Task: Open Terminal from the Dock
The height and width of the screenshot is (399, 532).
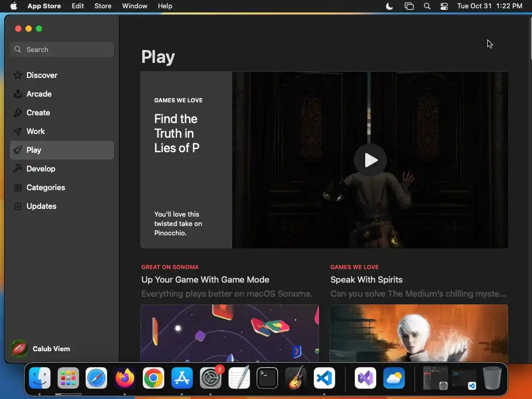Action: 268,378
